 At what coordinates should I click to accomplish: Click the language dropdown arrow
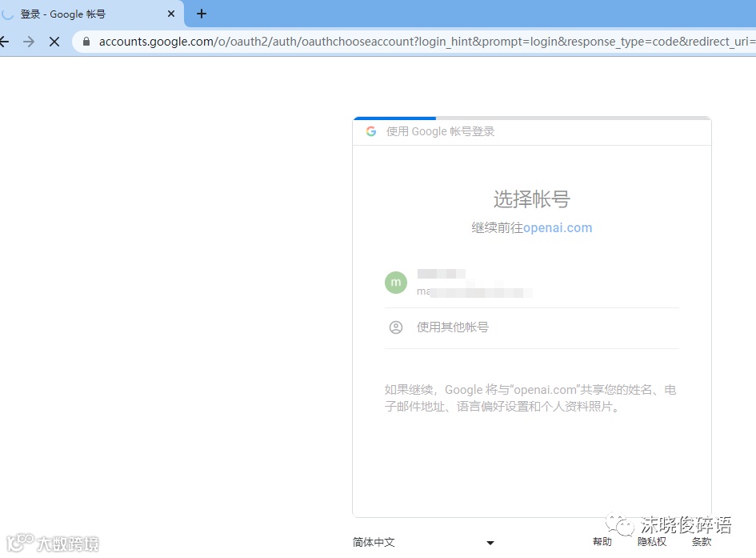click(x=490, y=543)
